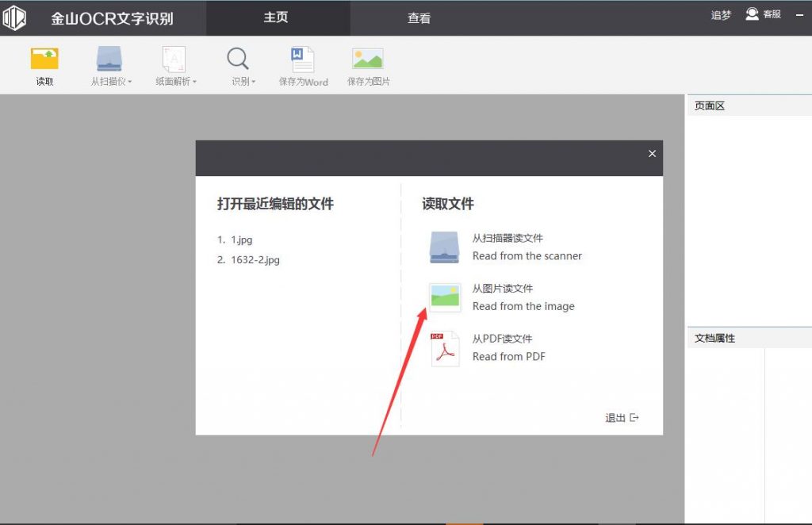
Task: Select the 纸面解析 page analysis icon
Action: [x=174, y=59]
